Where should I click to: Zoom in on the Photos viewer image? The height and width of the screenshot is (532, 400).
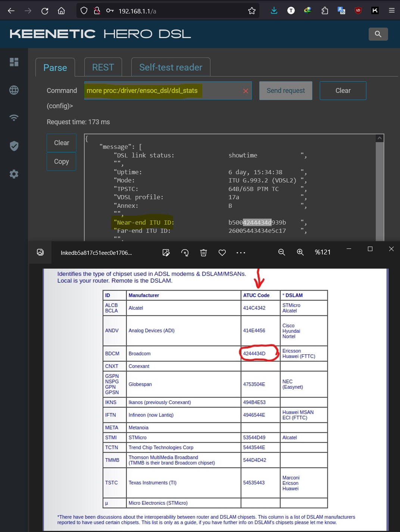point(300,253)
